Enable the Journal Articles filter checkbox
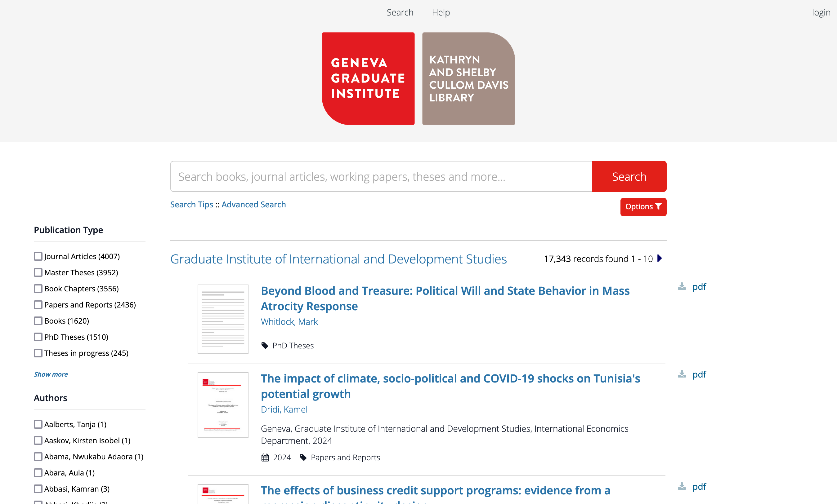 pyautogui.click(x=38, y=256)
